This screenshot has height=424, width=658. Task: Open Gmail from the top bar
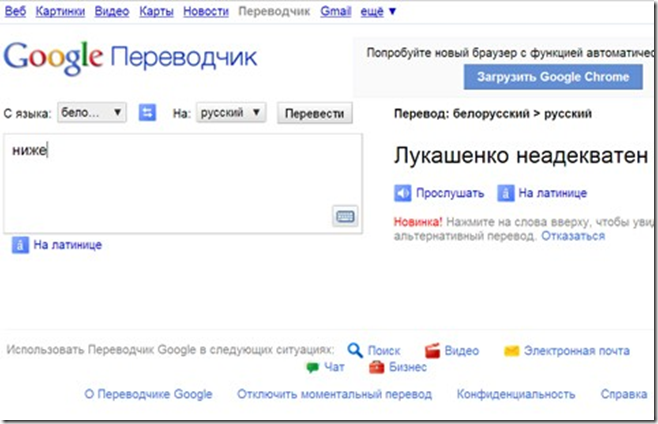point(335,11)
